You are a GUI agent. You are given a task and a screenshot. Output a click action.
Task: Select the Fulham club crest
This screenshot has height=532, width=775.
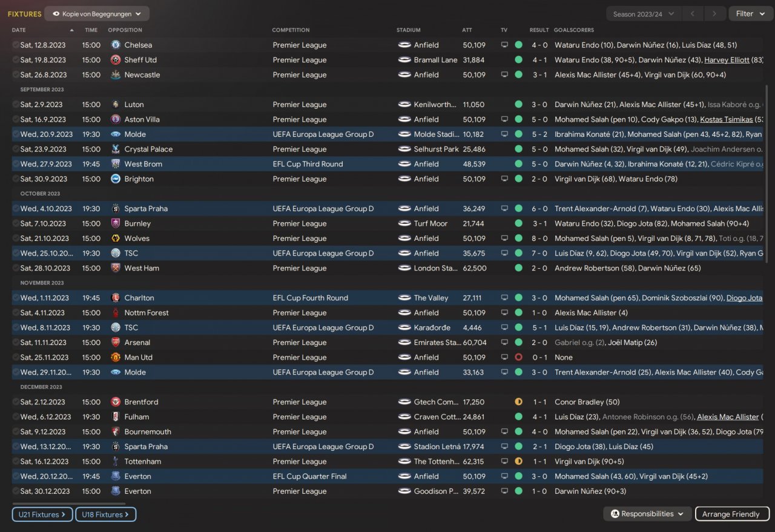[x=116, y=417]
